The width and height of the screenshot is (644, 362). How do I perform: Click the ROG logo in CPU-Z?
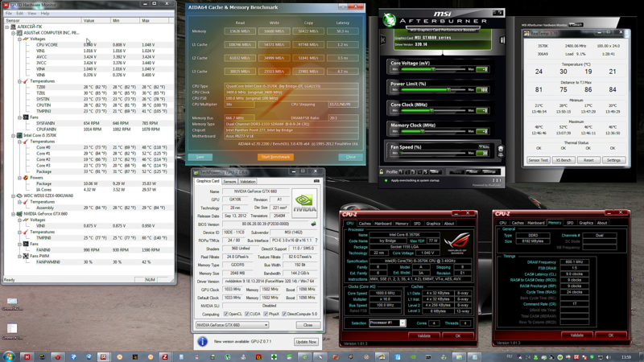[x=457, y=242]
